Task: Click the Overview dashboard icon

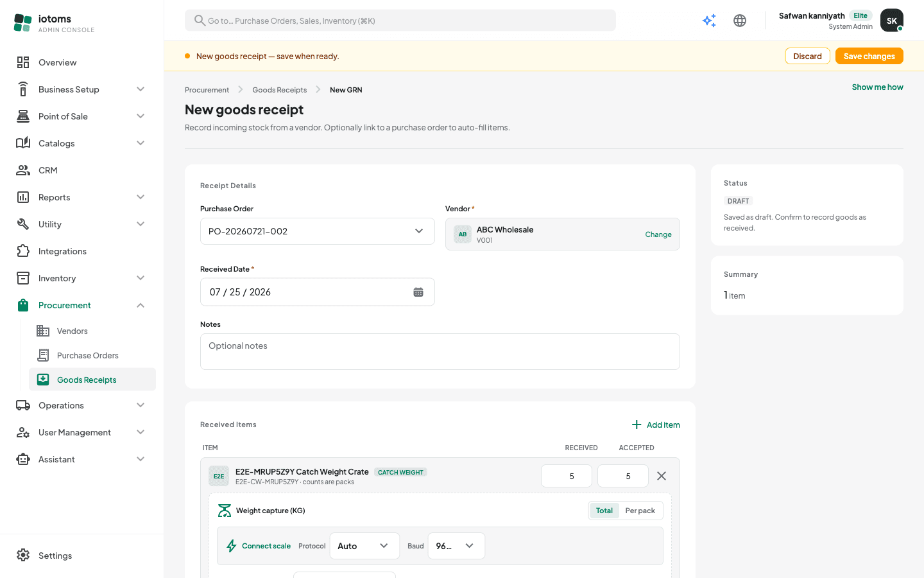Action: coord(23,62)
